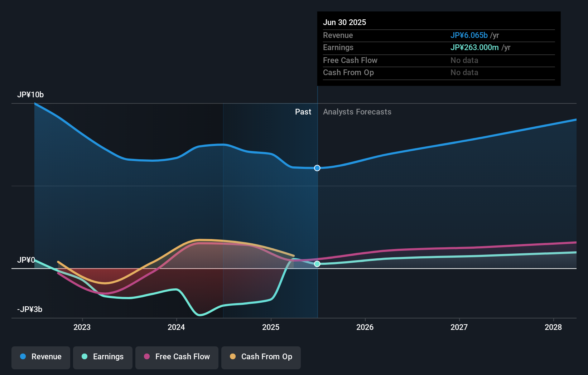588x375 pixels.
Task: Toggle the Cash From Op series visibility
Action: tap(261, 357)
